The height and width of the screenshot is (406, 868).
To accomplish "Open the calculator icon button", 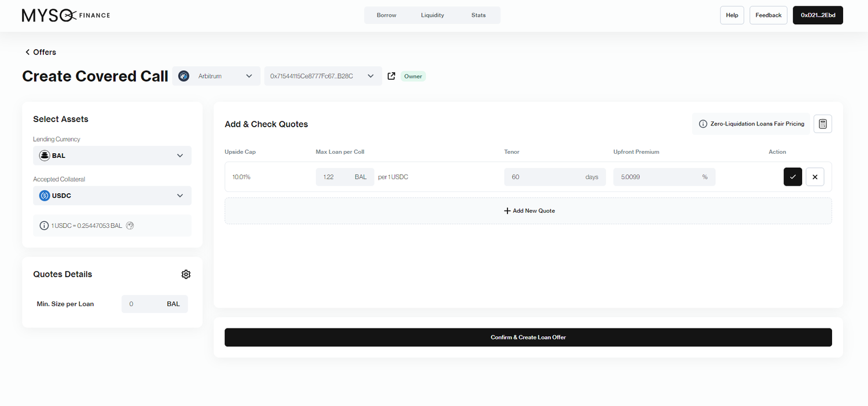I will click(x=822, y=124).
